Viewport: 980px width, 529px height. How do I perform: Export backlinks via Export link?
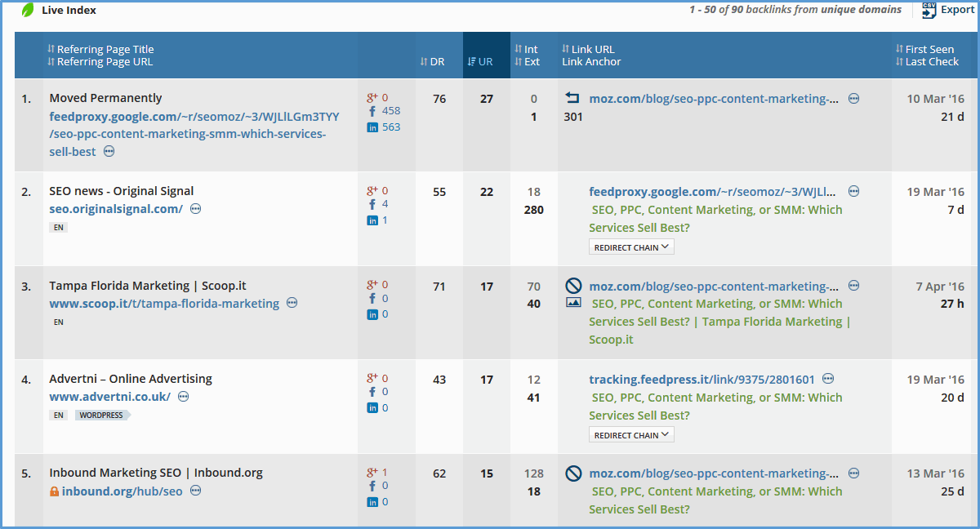957,10
